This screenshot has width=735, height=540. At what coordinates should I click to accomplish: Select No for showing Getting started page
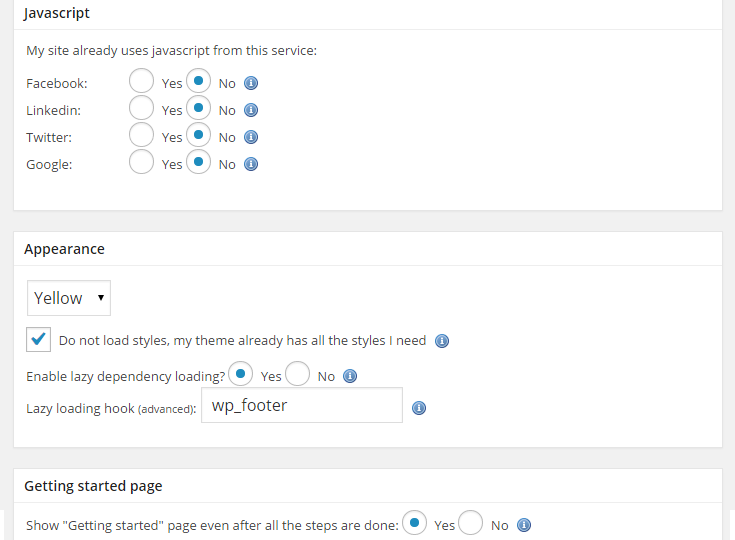point(471,523)
